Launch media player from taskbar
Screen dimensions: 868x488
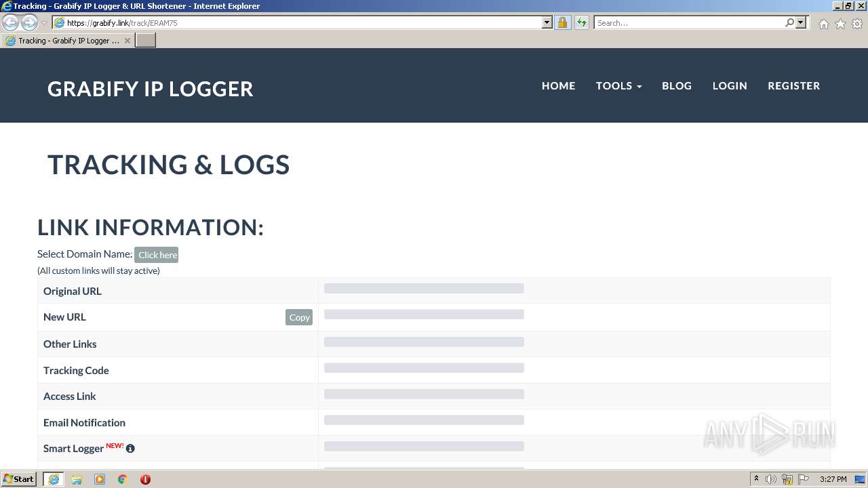pos(100,479)
